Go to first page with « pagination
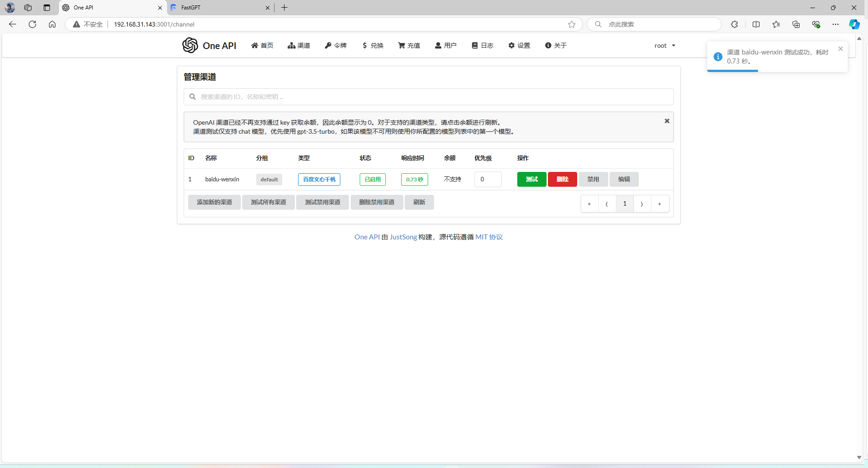 click(x=589, y=204)
